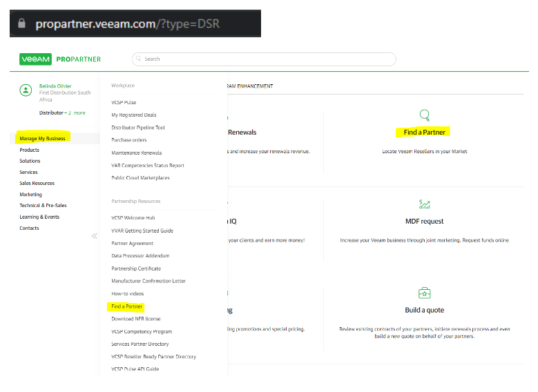Screen dimensions: 538x392
Task: Open VAR Competencies Status Report
Action: click(x=148, y=166)
